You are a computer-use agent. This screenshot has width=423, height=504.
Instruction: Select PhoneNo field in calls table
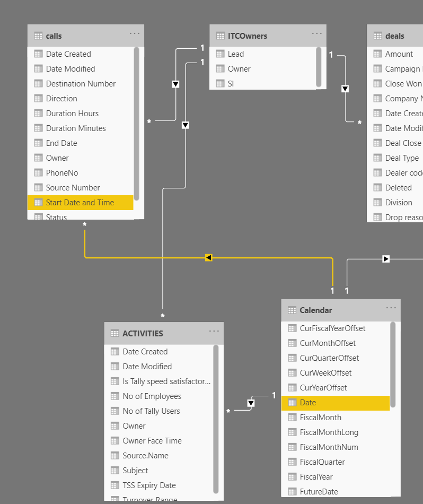click(x=80, y=172)
